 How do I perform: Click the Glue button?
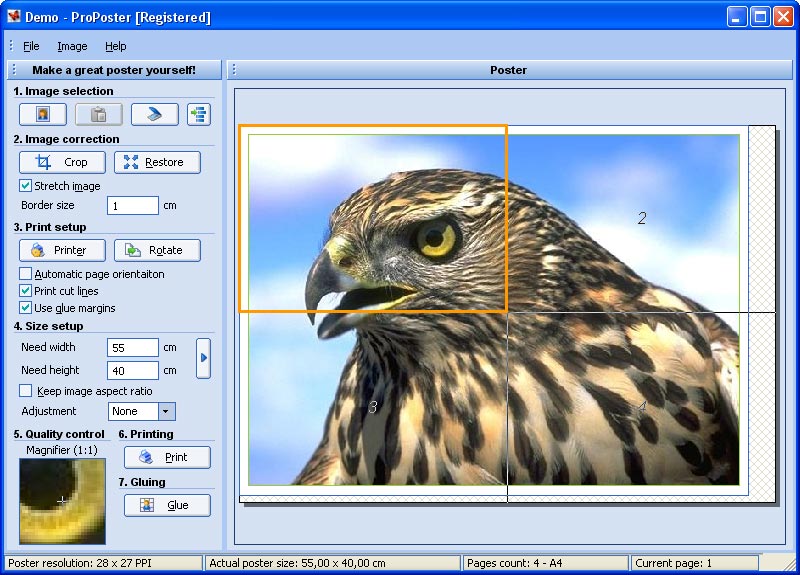pyautogui.click(x=167, y=505)
